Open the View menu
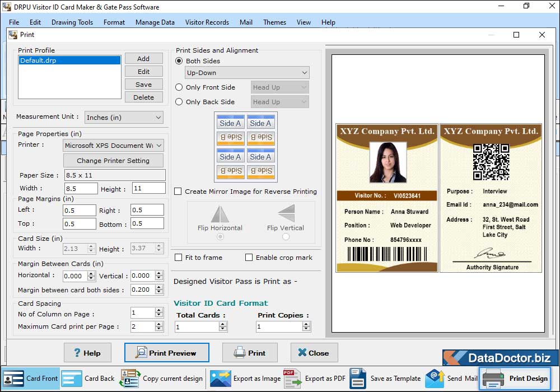Image resolution: width=560 pixels, height=392 pixels. (304, 22)
